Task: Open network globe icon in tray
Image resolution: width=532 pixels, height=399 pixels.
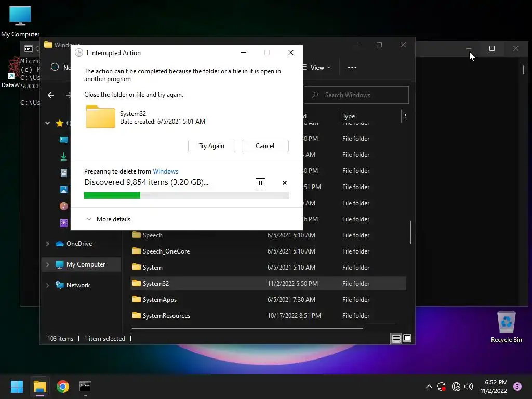Action: (x=456, y=387)
